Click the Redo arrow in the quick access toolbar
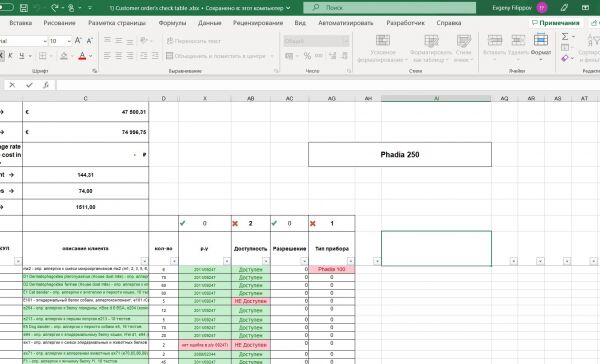Viewport: 600px width, 364px height. point(54,8)
